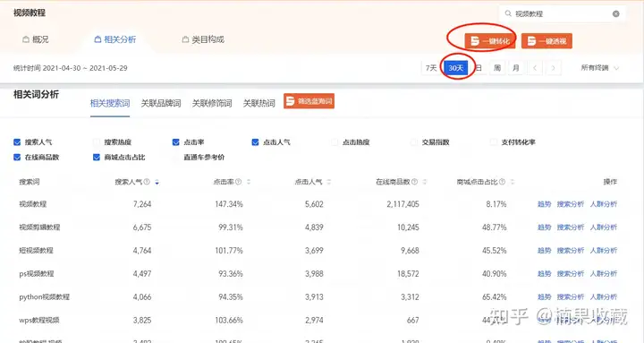This screenshot has width=644, height=343.
Task: Select the 关联修饰词 sub-tab
Action: coord(212,103)
